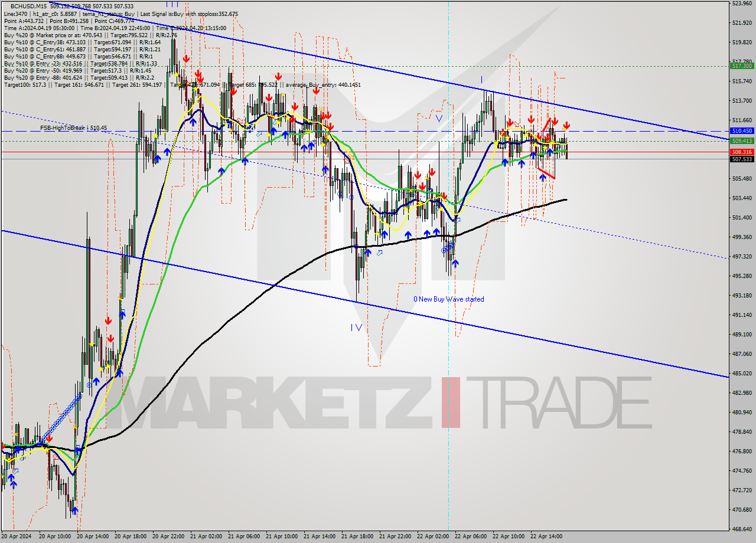The width and height of the screenshot is (756, 543).
Task: Select the red 508.316 price tag
Action: pyautogui.click(x=742, y=152)
